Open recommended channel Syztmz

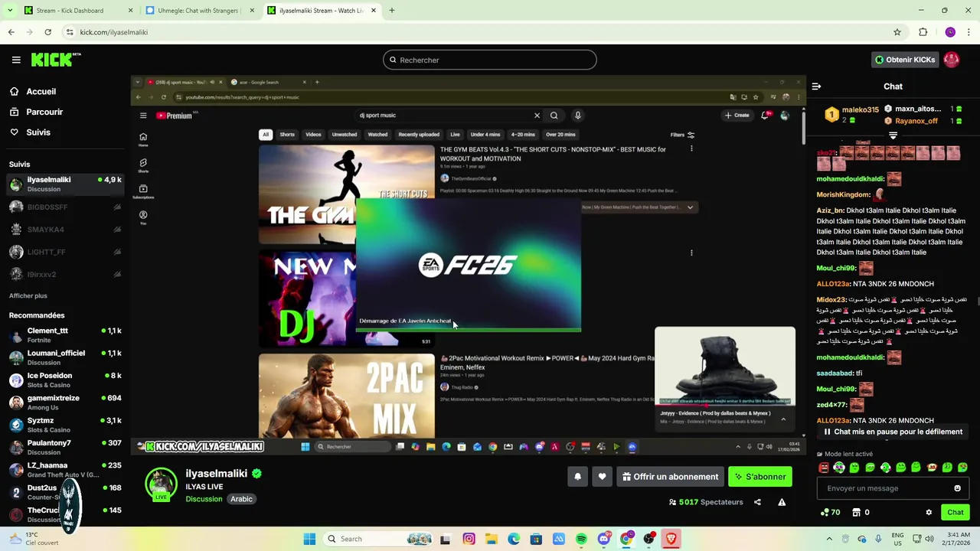65,425
